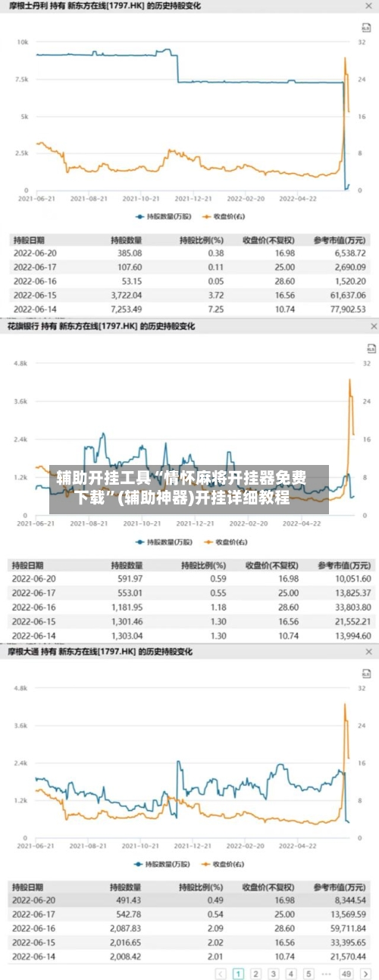Toggle 持股数量(万股) legend in 花旗银行 chart
This screenshot has height=980, width=379.
click(x=163, y=542)
